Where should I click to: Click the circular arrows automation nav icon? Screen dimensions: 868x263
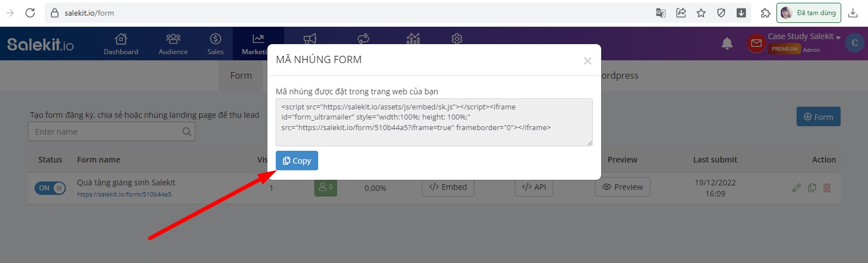tap(363, 39)
